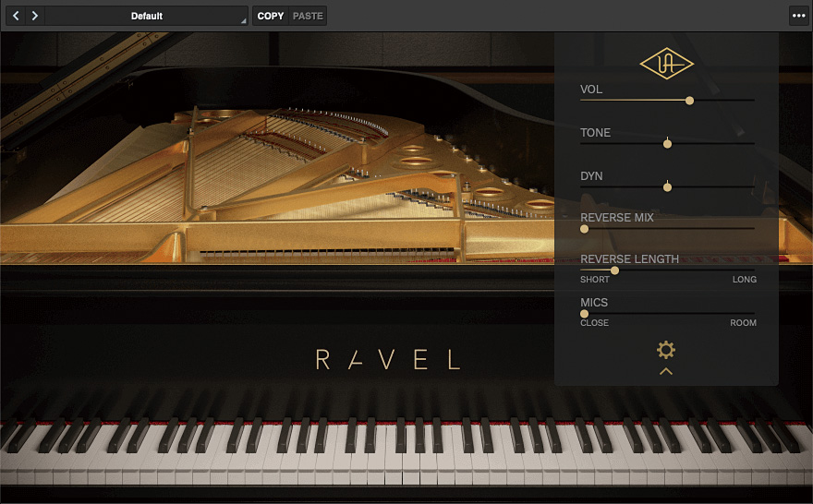Click the VOL label

click(x=591, y=90)
